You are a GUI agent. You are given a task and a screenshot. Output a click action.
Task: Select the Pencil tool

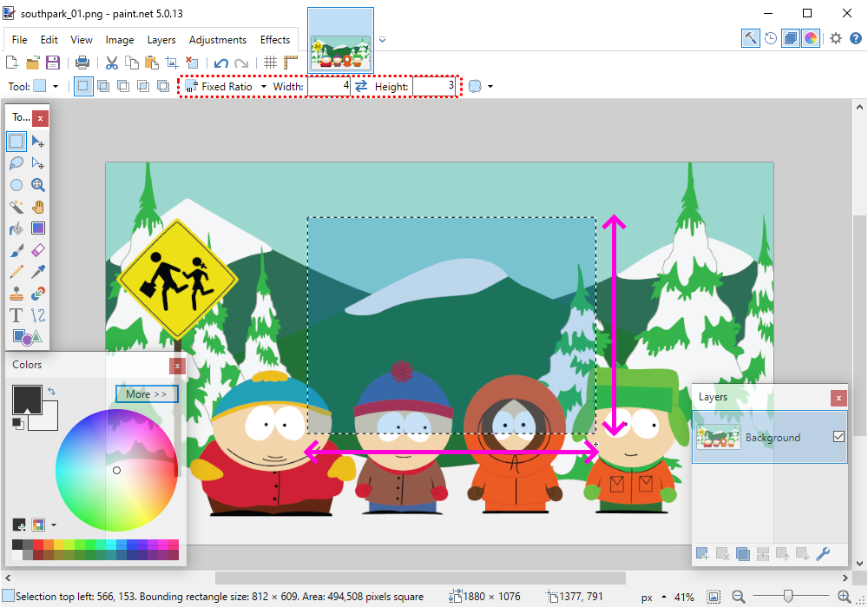point(16,272)
